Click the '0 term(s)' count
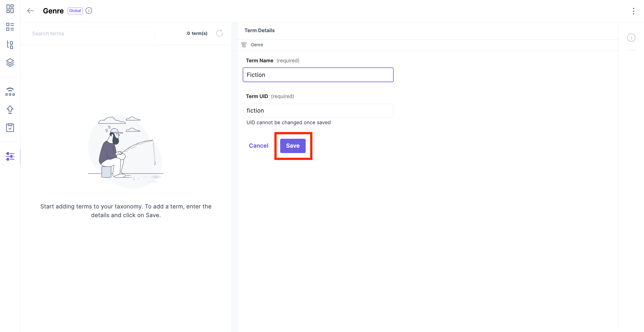 [197, 33]
